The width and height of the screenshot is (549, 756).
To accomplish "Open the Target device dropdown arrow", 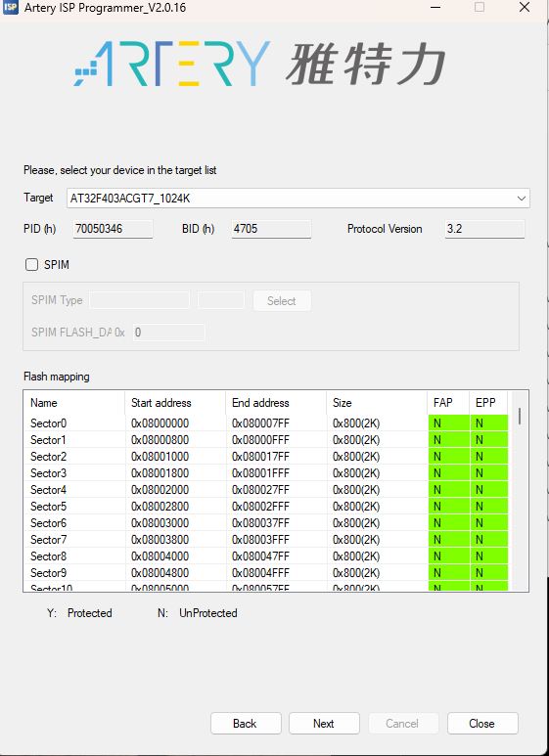I will tap(521, 199).
